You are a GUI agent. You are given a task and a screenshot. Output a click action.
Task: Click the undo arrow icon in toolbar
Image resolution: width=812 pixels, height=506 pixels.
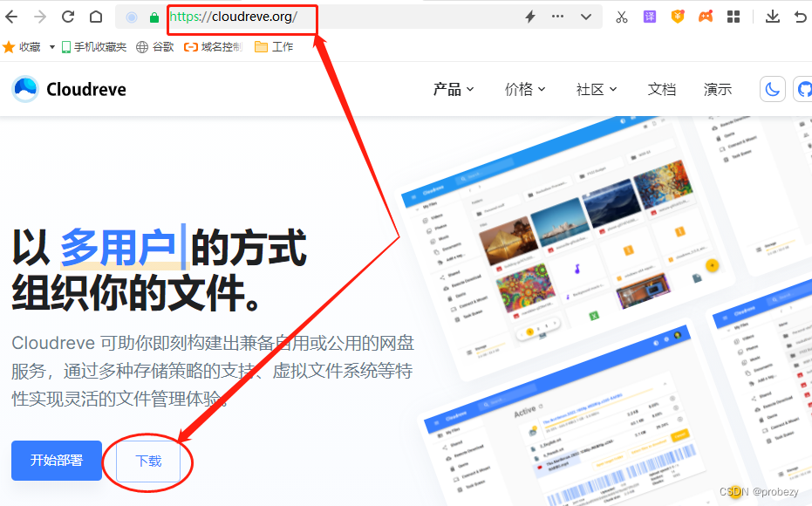pos(803,17)
